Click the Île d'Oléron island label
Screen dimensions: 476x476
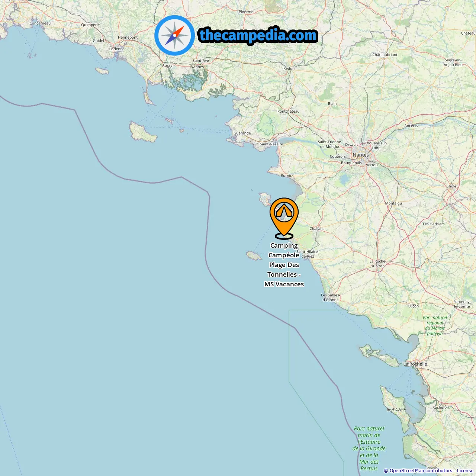point(396,410)
